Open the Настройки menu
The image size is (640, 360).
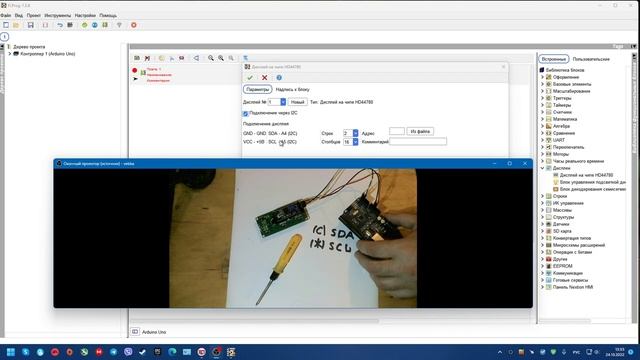pyautogui.click(x=85, y=16)
